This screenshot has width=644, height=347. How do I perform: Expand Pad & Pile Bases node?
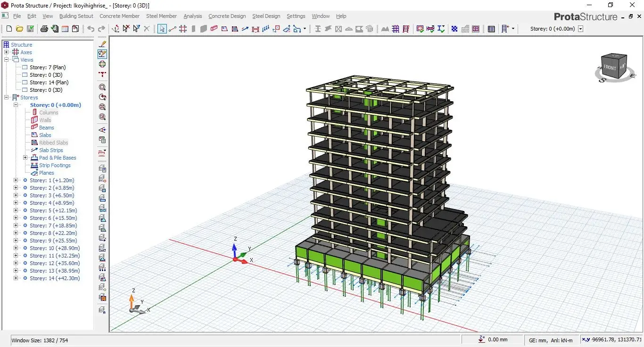(25, 158)
